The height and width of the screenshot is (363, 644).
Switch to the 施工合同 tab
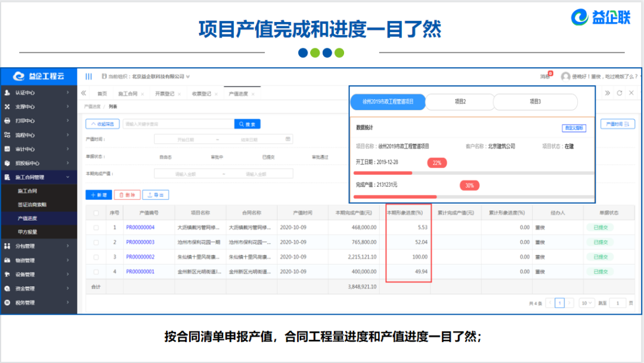click(x=128, y=94)
